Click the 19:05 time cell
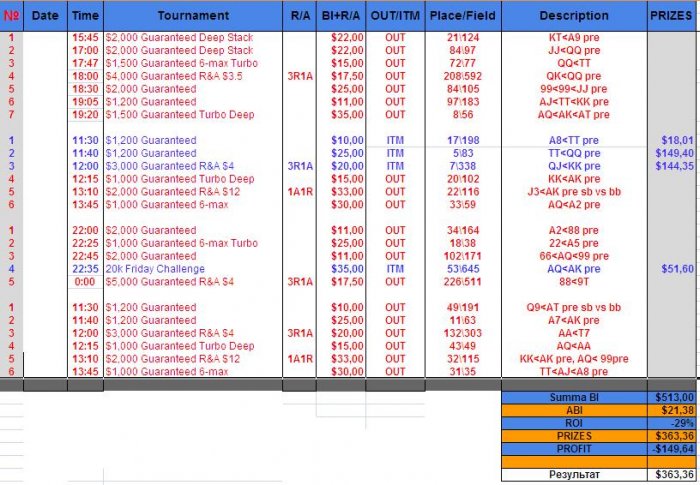The height and width of the screenshot is (485, 700). pos(85,102)
